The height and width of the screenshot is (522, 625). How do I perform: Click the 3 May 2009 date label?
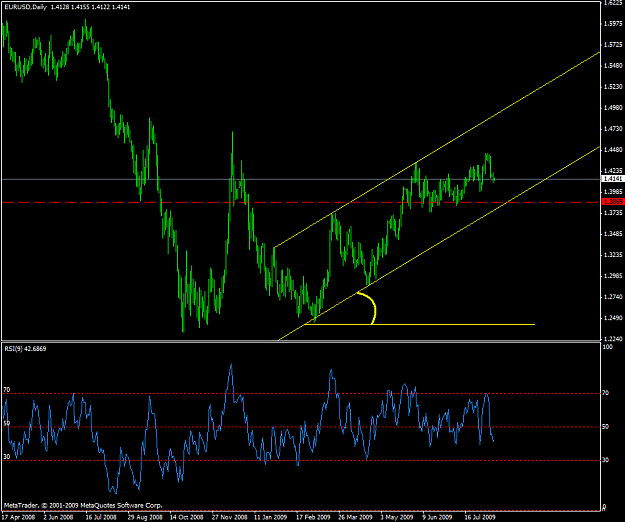click(x=397, y=517)
